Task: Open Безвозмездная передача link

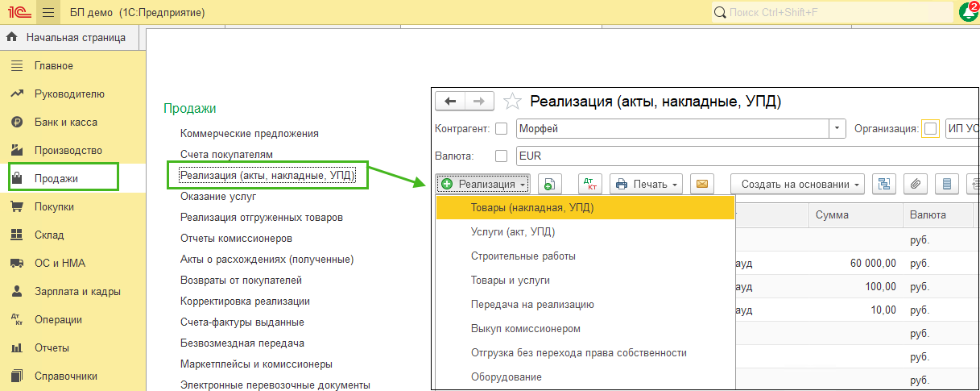Action: [242, 343]
